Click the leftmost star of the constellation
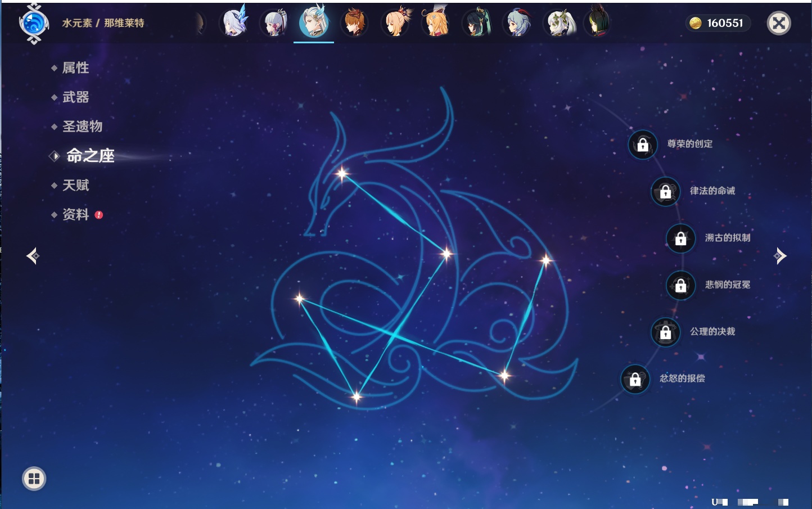The width and height of the screenshot is (812, 509). (x=299, y=299)
